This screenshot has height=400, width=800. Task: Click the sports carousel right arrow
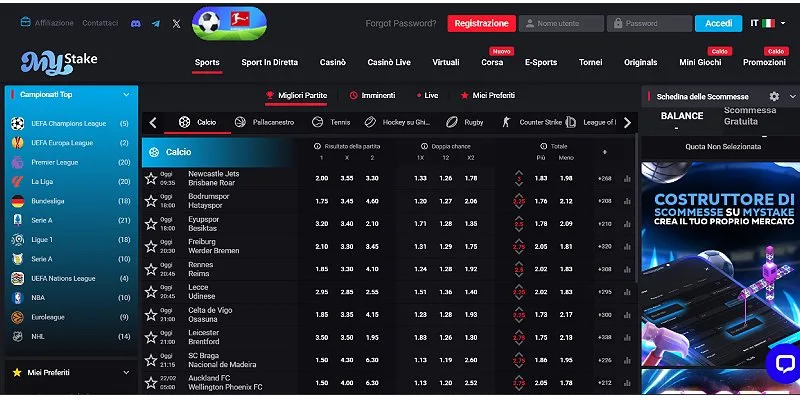tap(628, 122)
